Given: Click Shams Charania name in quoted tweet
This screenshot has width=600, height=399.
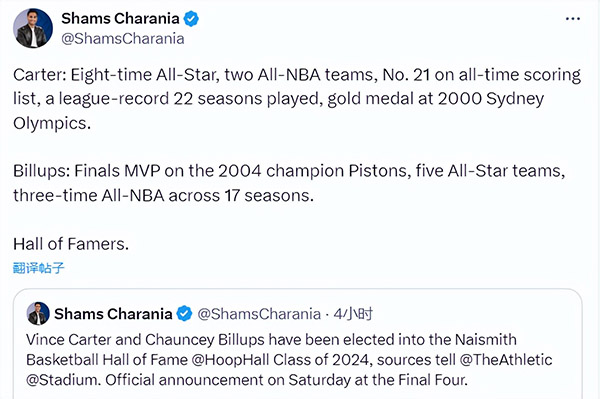Looking at the screenshot, I should (x=113, y=314).
